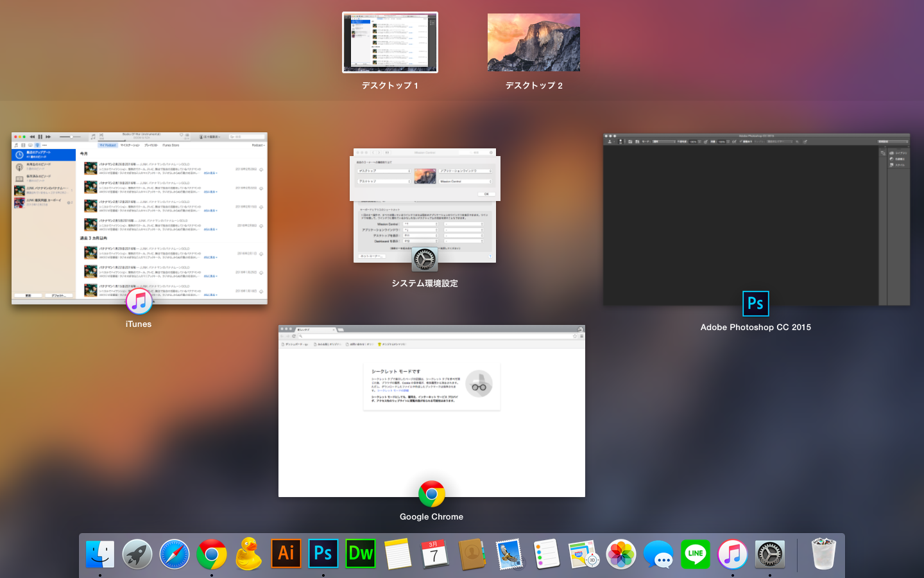
Task: Open Cyberduck yellow duck in Dock
Action: 249,554
